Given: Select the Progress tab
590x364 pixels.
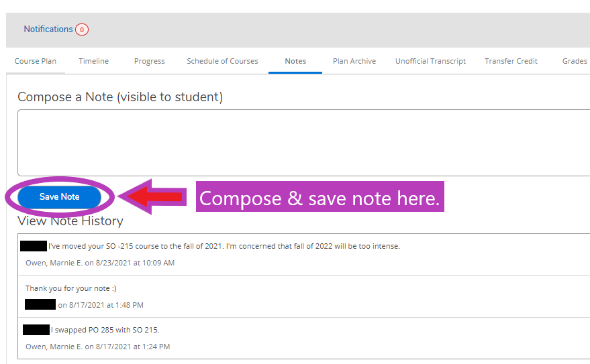Looking at the screenshot, I should (x=150, y=61).
